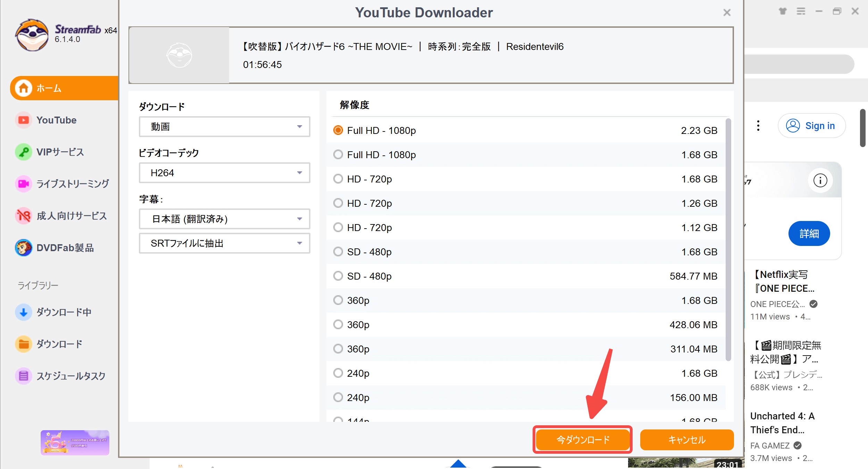
Task: Select 360p 428.06 MB option
Action: 526,325
